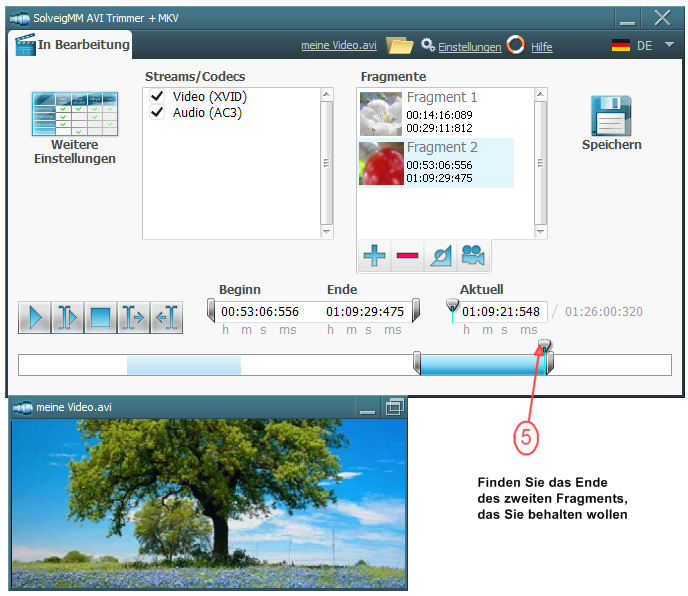Image resolution: width=688 pixels, height=596 pixels.
Task: Open the Weitere Einstellungen grid icon
Action: coord(75,114)
